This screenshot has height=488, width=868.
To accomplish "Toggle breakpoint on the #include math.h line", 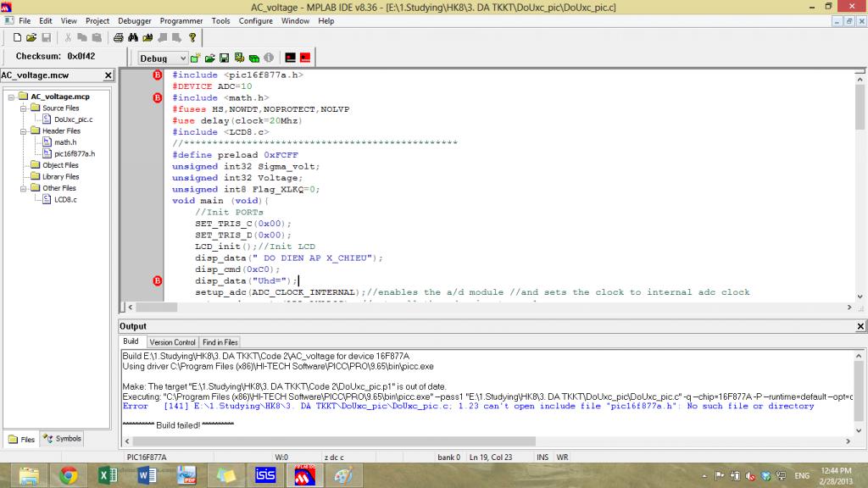I will point(157,98).
